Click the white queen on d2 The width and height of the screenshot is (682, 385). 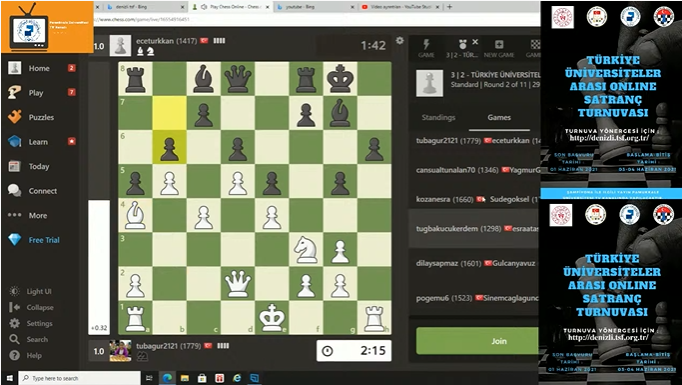coord(237,284)
